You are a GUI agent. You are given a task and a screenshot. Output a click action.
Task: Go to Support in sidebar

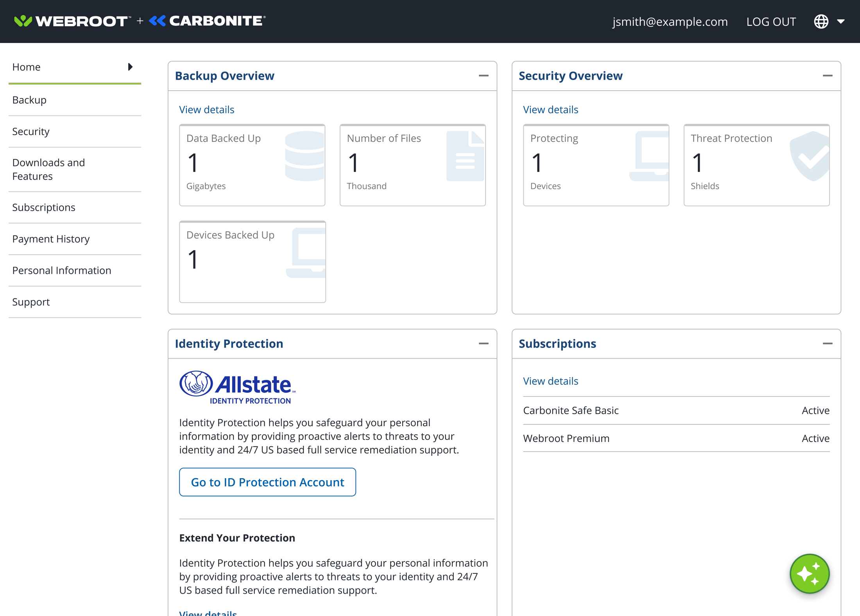(x=75, y=302)
